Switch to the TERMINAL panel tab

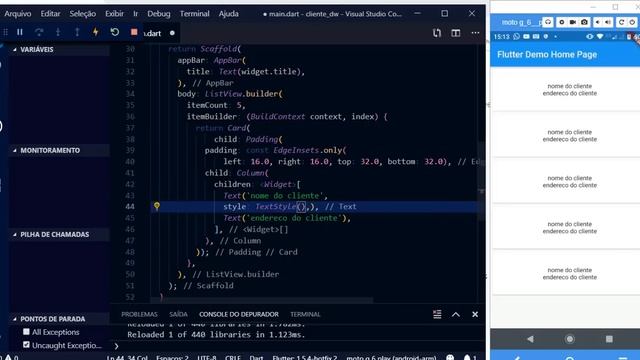(x=305, y=314)
